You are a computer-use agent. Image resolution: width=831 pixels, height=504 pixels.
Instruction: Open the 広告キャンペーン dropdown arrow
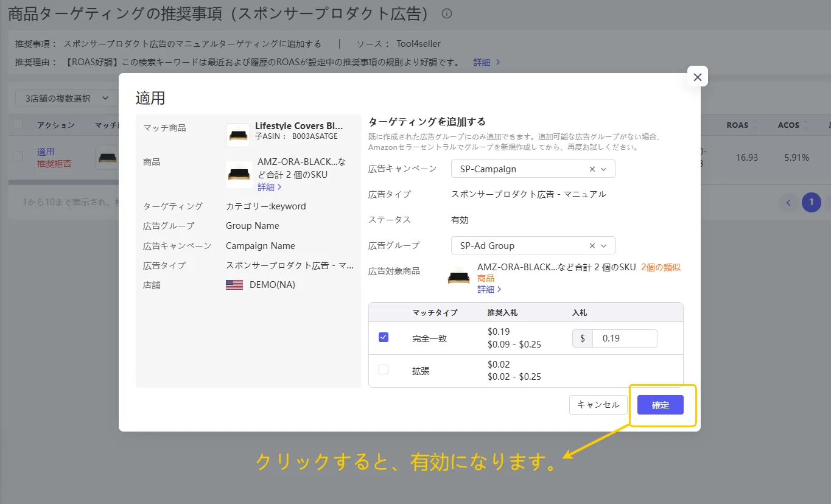pos(604,169)
